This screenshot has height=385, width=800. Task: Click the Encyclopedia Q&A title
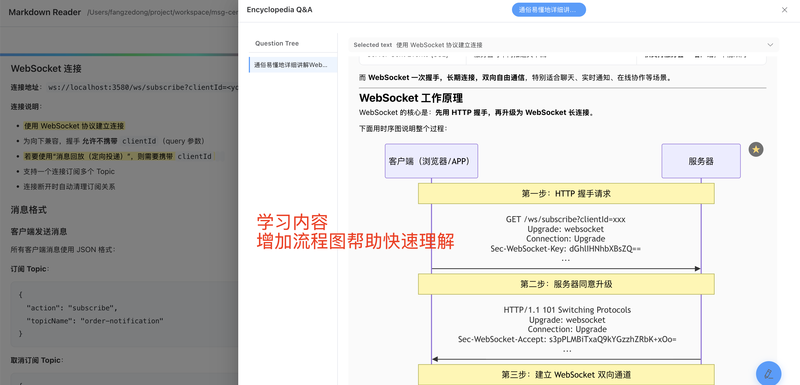(280, 10)
